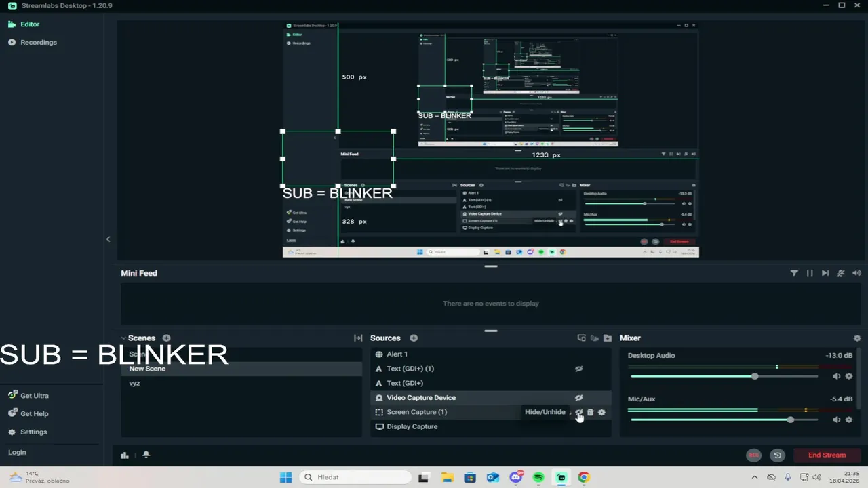Open Outlook from the taskbar
This screenshot has height=488, width=868.
493,477
